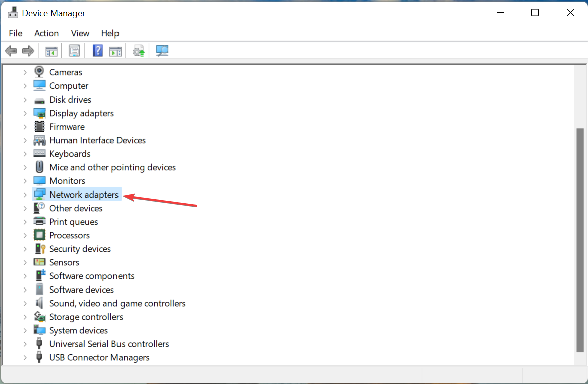
Task: Click the Display adapters icon
Action: [x=39, y=113]
